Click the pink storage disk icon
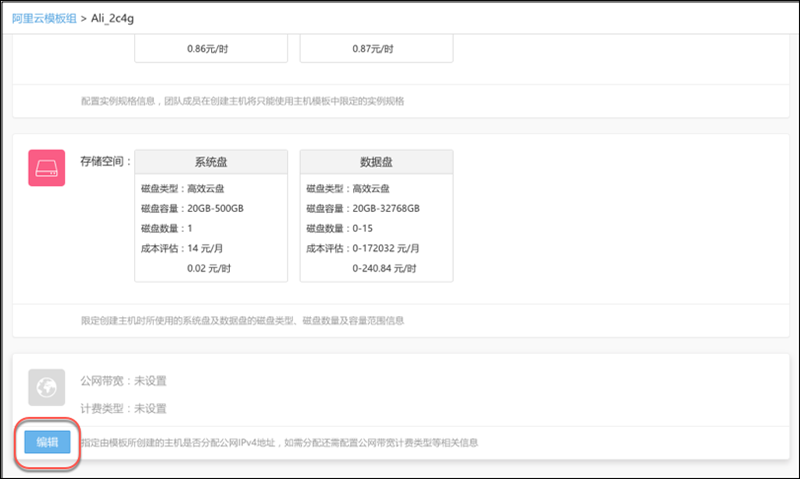 pyautogui.click(x=46, y=168)
